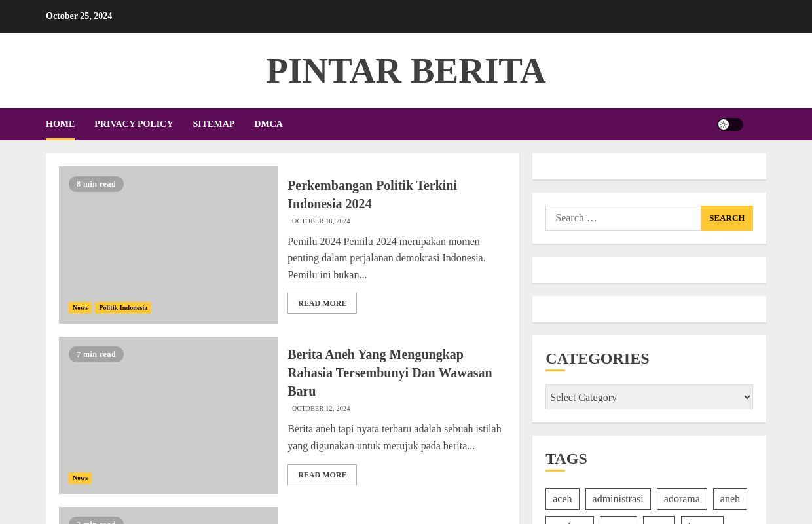This screenshot has height=524, width=812.
Task: Click the Categories widget heading
Action: tap(597, 358)
